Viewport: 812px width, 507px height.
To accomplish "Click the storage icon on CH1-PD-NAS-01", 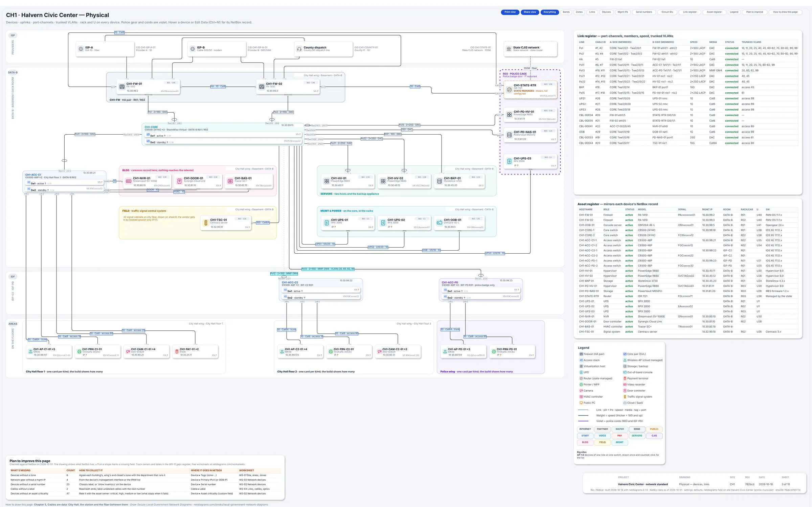I will pos(509,135).
